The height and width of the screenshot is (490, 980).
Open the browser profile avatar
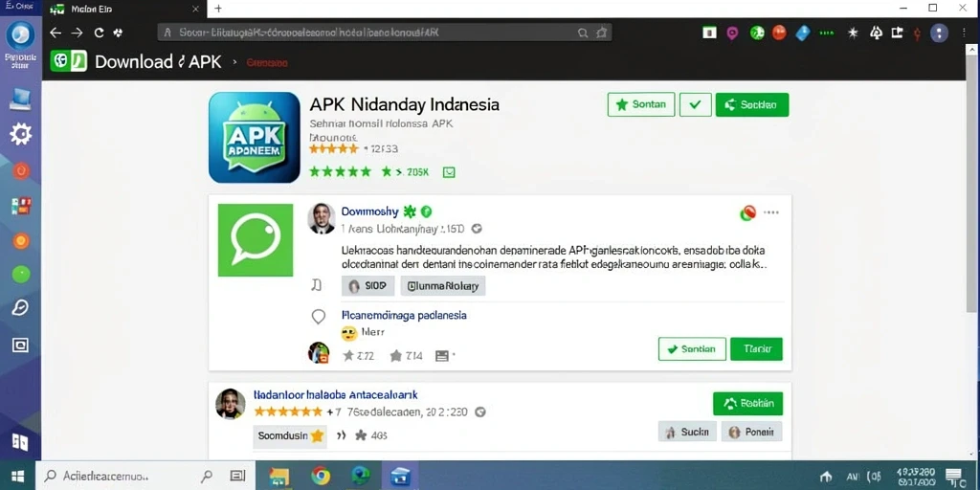tap(939, 33)
